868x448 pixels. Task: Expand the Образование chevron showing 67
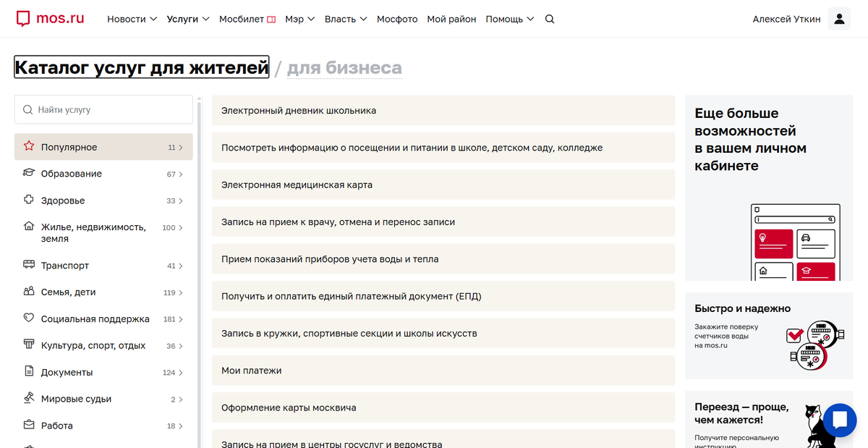(x=181, y=174)
